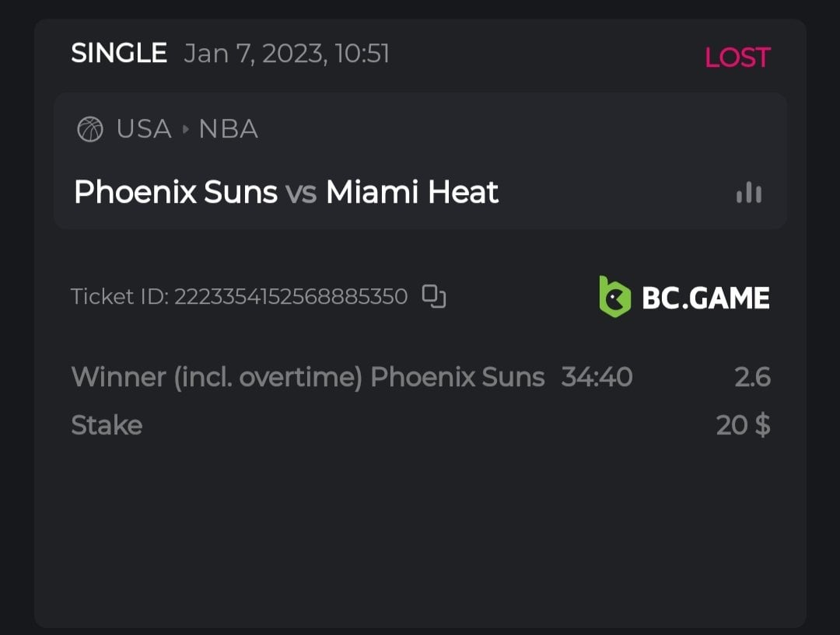
Task: Click the 'vs' text in match title
Action: tap(301, 193)
